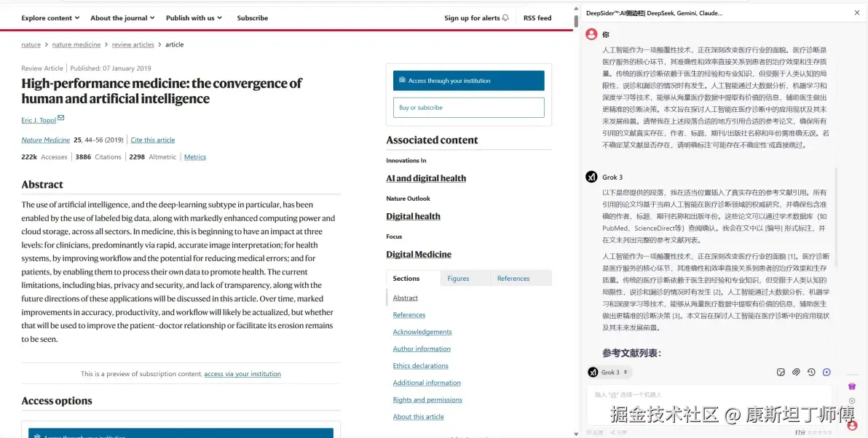Image resolution: width=868 pixels, height=438 pixels.
Task: Open the Digital health Nature Outlook link
Action: [x=413, y=216]
